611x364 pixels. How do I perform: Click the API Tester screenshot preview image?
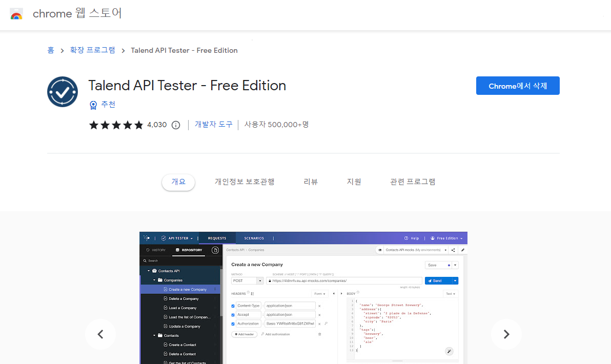pos(303,298)
